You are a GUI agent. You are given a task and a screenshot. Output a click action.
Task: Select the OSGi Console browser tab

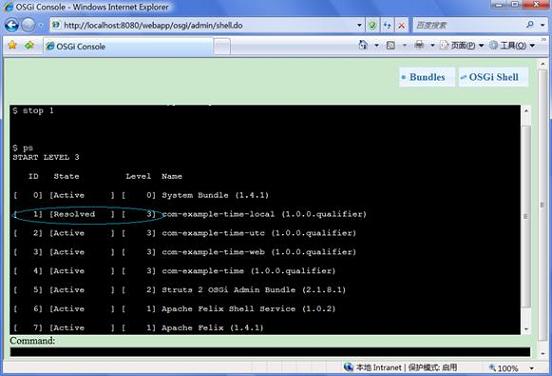[128, 46]
